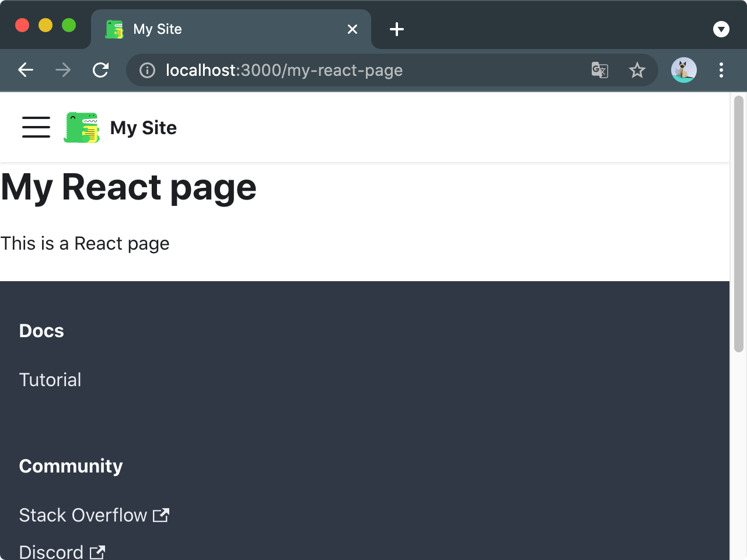Click the Docusaurus dinosaur logo in navbar

coord(82,127)
